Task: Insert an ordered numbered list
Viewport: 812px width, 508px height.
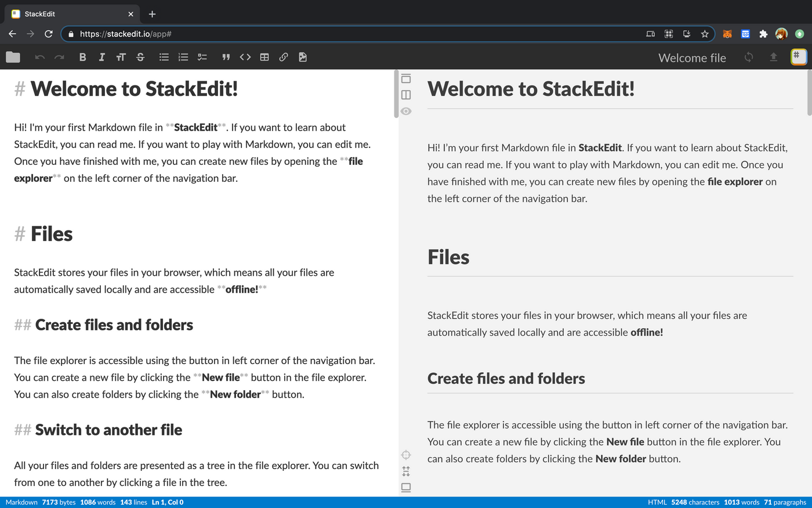Action: coord(183,57)
